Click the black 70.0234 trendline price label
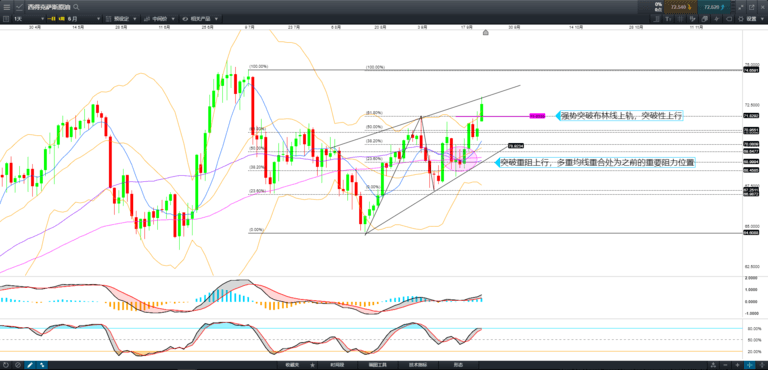The image size is (768, 370). [516, 146]
